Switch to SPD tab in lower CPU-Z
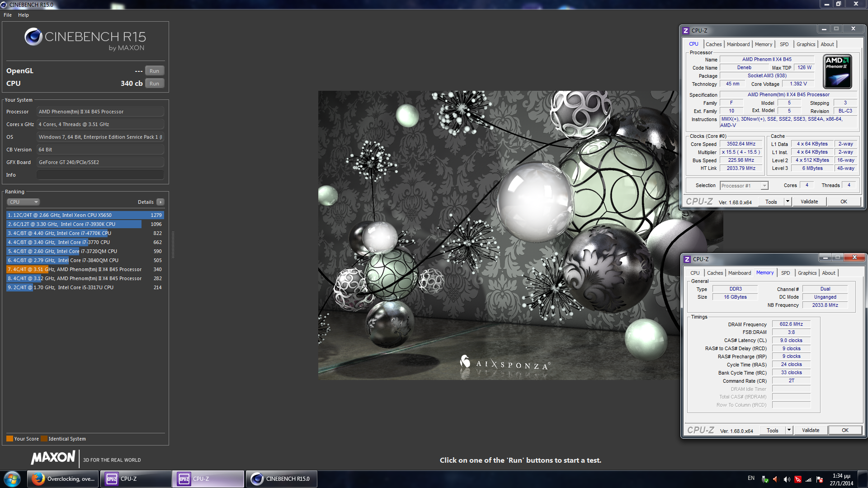Screen dimensions: 868x488 point(786,273)
